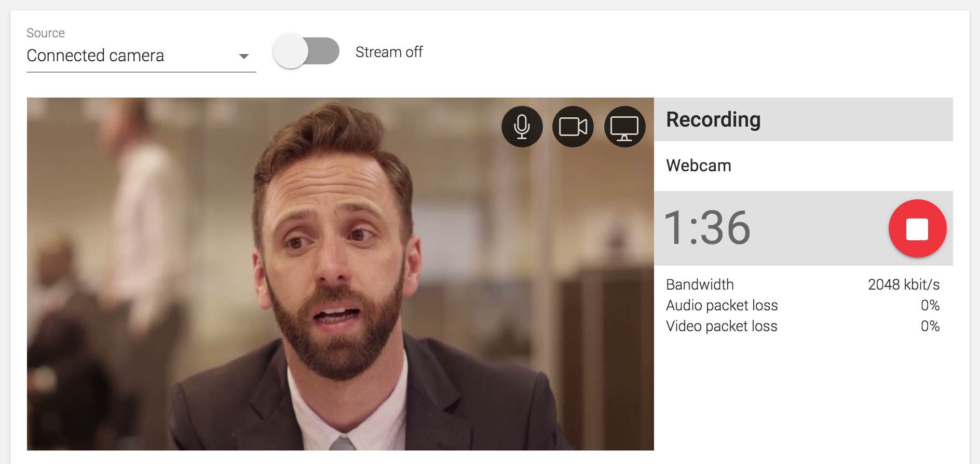The image size is (980, 464).
Task: Open the Source dropdown arrow
Action: click(243, 56)
